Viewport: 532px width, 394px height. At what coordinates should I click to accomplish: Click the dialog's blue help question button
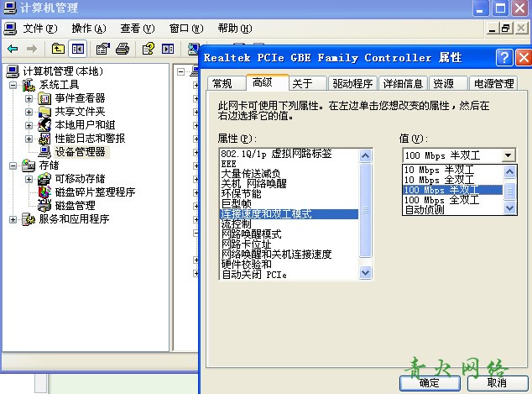click(504, 57)
